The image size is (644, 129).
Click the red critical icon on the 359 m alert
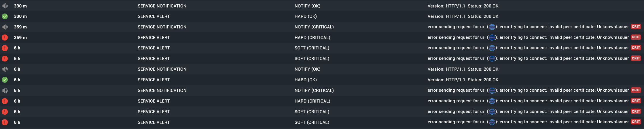[x=5, y=38]
